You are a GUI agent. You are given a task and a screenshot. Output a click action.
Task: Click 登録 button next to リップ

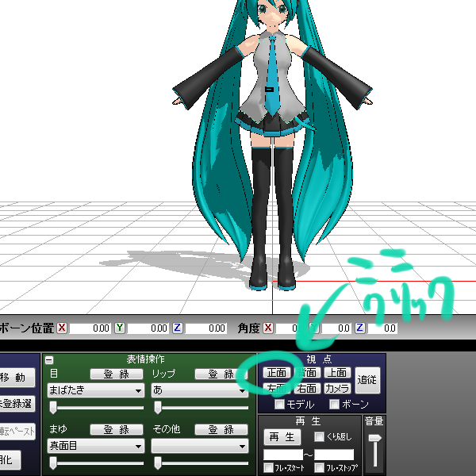[221, 374]
